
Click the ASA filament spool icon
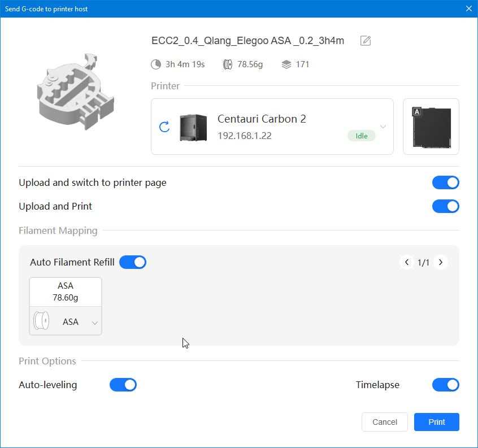click(42, 321)
